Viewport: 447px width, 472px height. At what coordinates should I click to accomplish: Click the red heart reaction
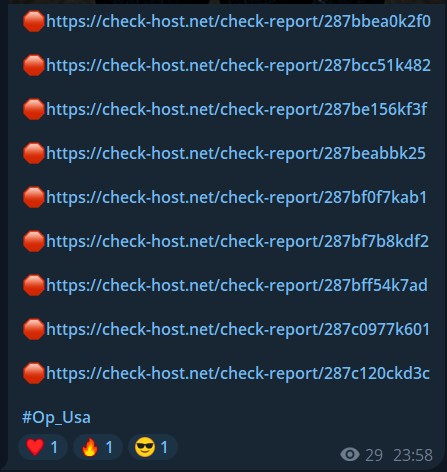pos(43,447)
